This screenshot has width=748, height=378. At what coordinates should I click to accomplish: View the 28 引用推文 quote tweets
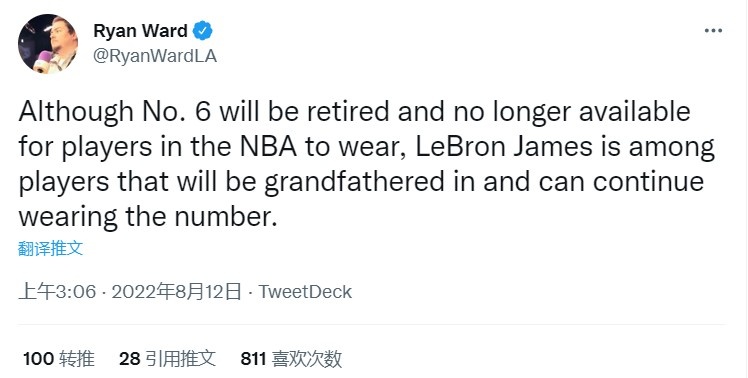point(167,359)
